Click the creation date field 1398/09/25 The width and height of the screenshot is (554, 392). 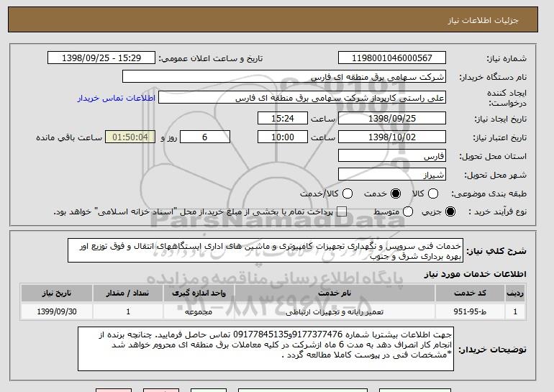coord(392,118)
